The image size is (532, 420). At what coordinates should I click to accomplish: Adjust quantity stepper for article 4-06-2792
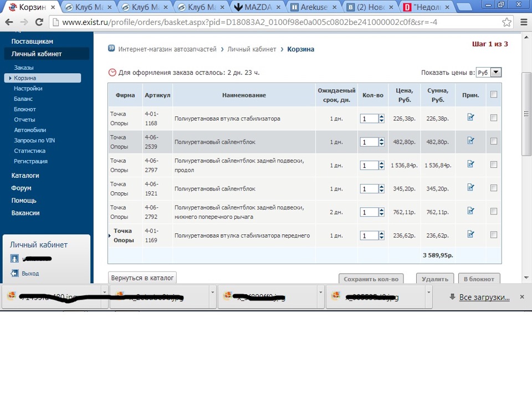click(381, 212)
